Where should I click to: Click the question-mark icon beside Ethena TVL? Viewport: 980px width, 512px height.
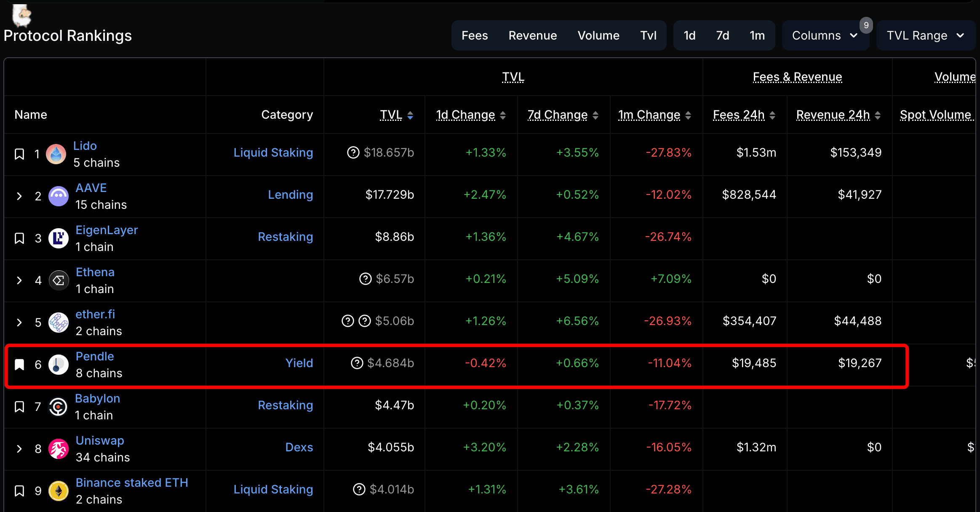365,279
